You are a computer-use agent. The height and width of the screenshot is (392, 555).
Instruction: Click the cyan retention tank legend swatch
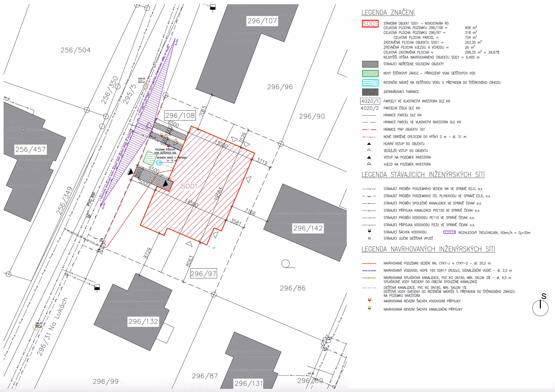(x=370, y=83)
